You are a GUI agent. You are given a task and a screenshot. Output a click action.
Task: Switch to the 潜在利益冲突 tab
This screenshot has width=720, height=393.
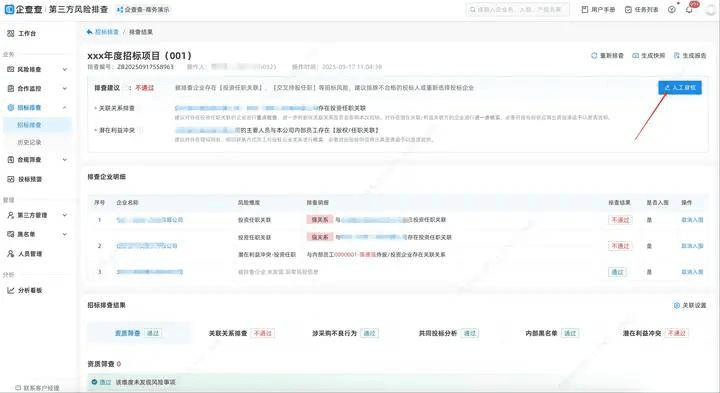655,333
